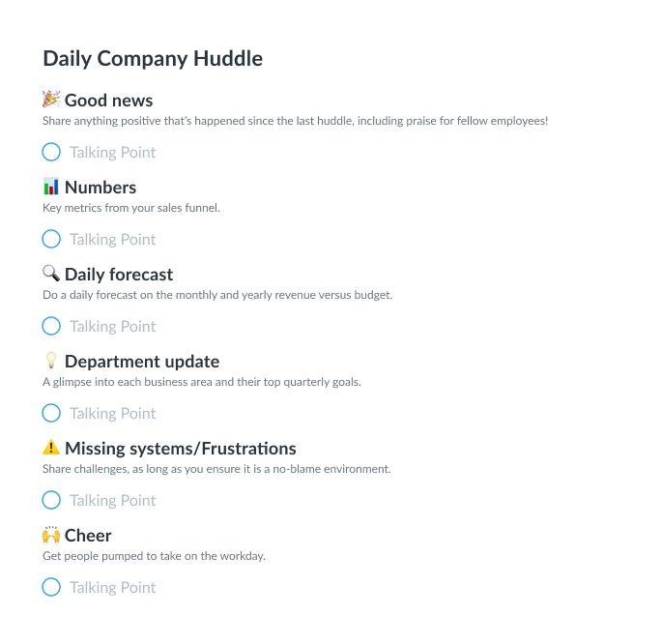
Task: Check the talking point circle under Department update
Action: 51,413
